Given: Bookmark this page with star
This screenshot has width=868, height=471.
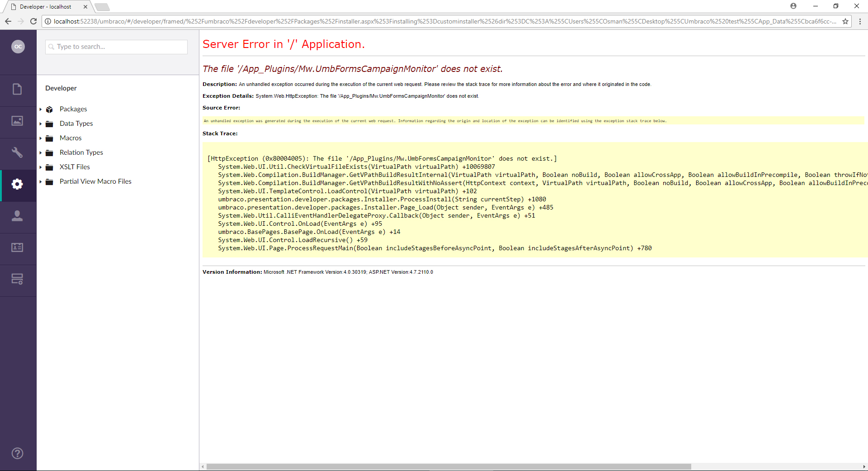Looking at the screenshot, I should 845,21.
